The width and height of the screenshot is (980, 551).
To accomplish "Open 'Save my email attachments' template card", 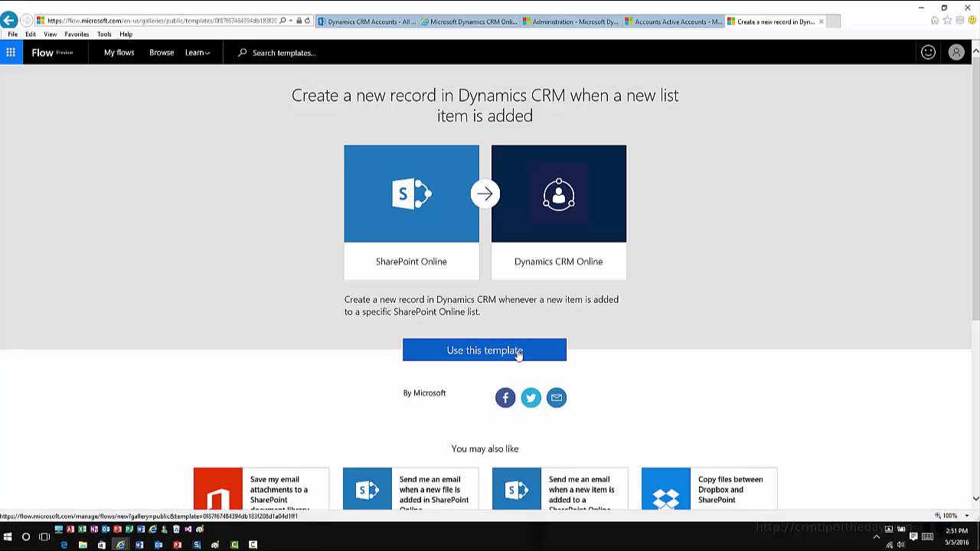I will point(261,489).
